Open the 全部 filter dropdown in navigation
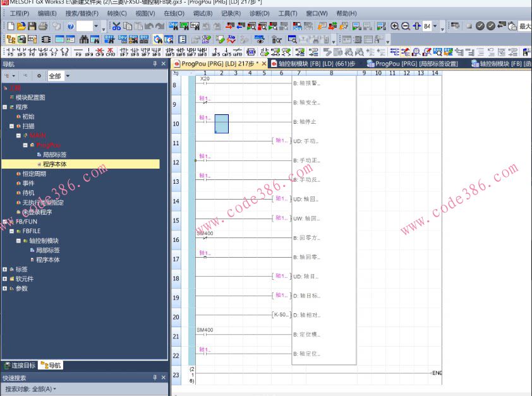The width and height of the screenshot is (532, 396). [x=68, y=76]
